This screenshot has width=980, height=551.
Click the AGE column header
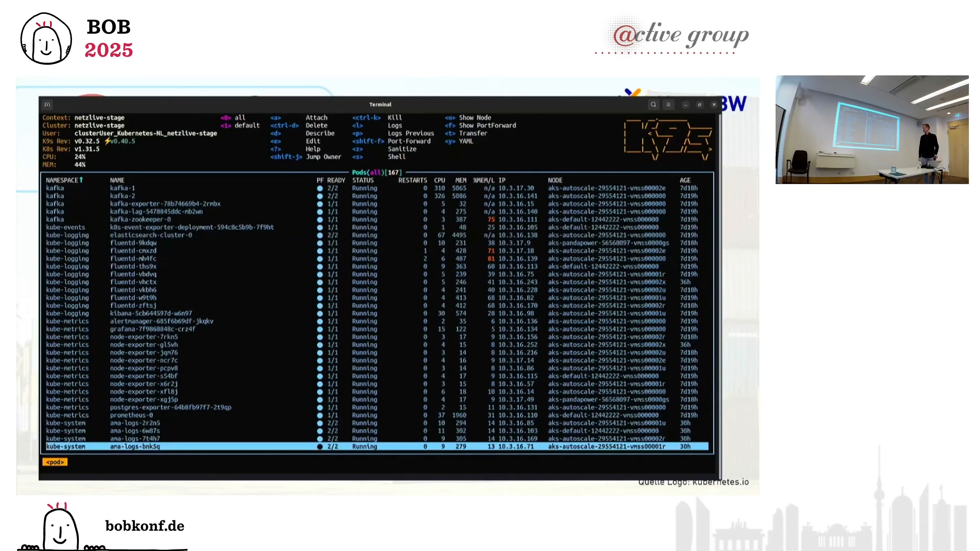[685, 180]
